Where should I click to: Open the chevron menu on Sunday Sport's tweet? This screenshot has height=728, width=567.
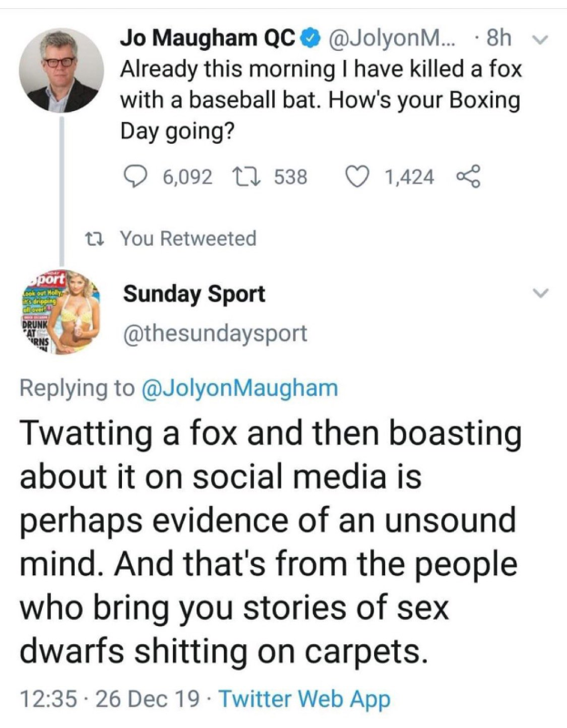click(x=540, y=293)
